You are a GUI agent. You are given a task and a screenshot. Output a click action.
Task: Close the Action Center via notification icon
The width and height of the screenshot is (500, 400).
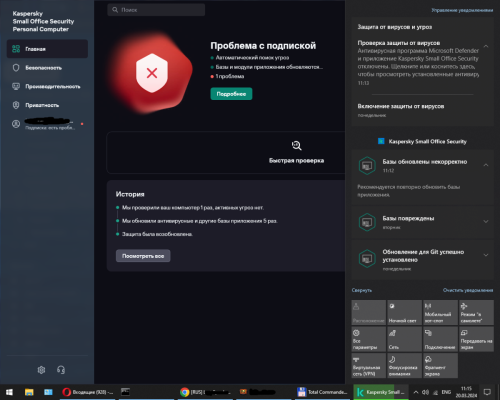click(487, 392)
